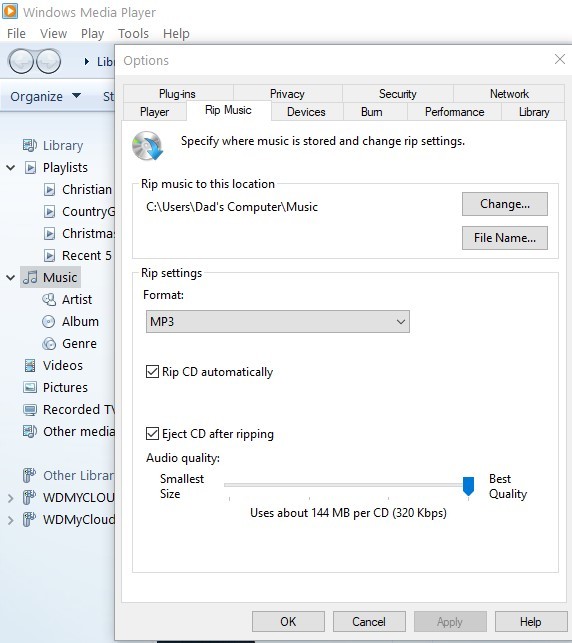Image resolution: width=572 pixels, height=643 pixels.
Task: Click the rip location path C:\Users\Dad's Computer\Music
Action: click(232, 207)
